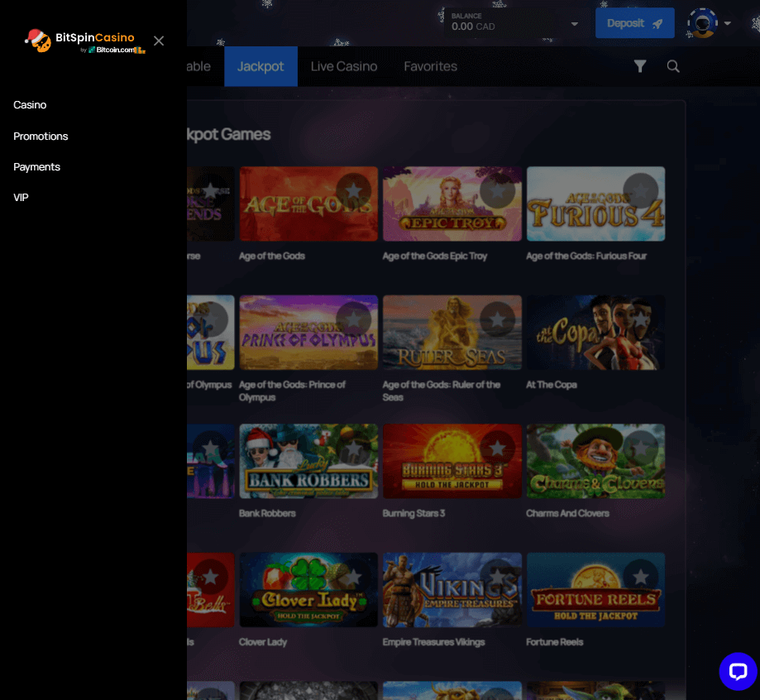This screenshot has height=700, width=760.
Task: Expand the balance currency dropdown
Action: tap(575, 24)
